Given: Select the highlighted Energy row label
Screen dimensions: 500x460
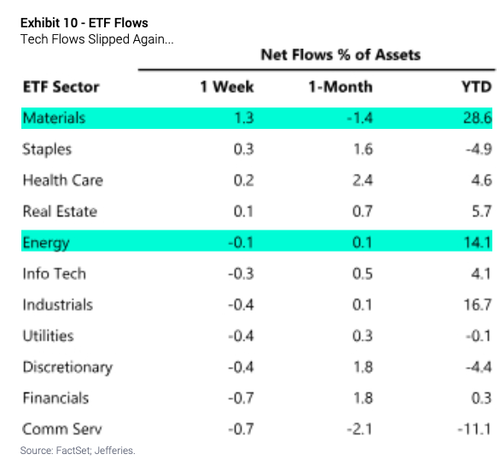Looking at the screenshot, I should click(x=46, y=243).
